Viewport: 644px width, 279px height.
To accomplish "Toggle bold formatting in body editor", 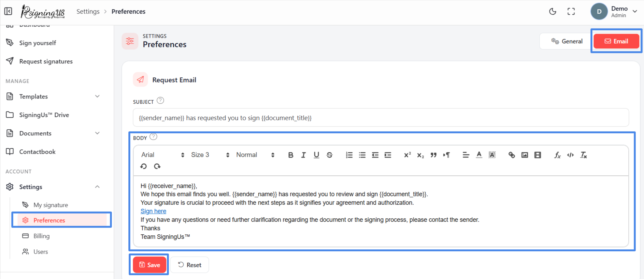I will click(x=290, y=155).
